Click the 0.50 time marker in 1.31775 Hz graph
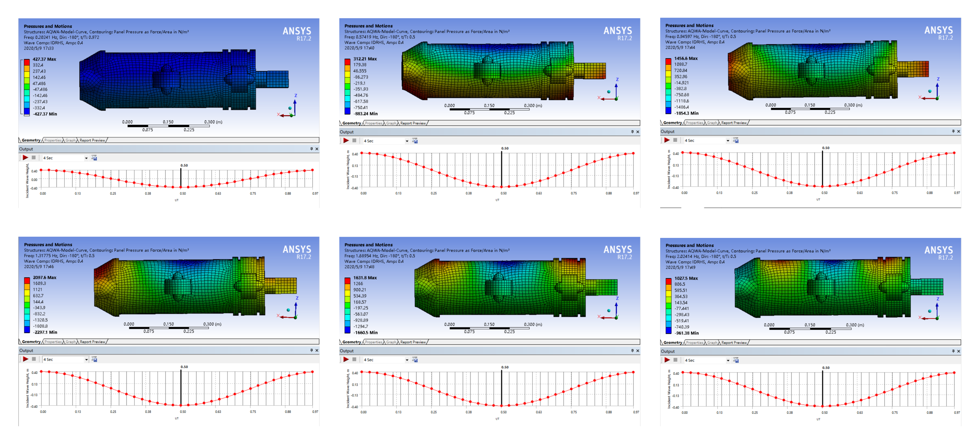The image size is (980, 445). [x=181, y=386]
